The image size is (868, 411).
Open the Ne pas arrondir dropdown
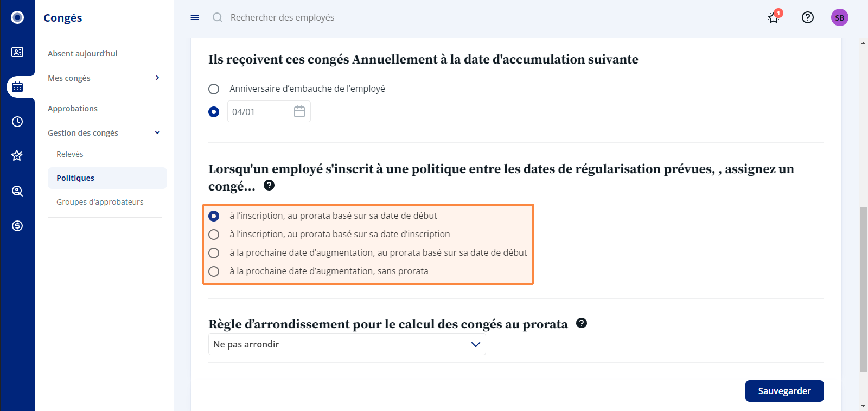[347, 344]
